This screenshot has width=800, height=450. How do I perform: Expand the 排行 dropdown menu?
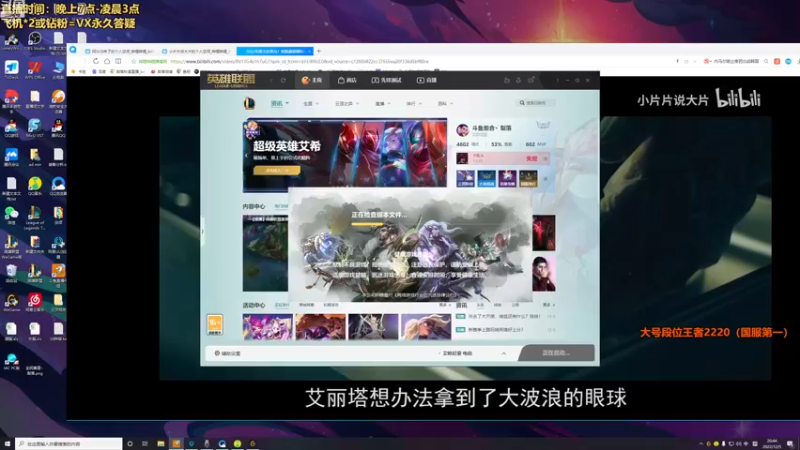(414, 104)
